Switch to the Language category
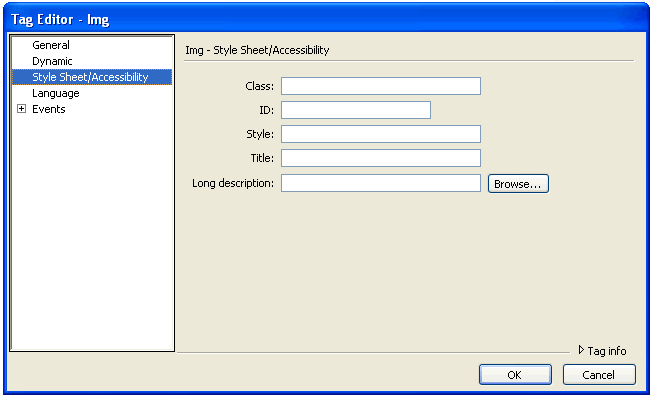 click(56, 93)
